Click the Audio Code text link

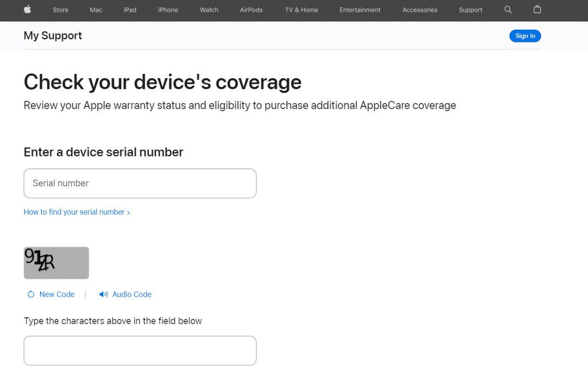tap(132, 294)
